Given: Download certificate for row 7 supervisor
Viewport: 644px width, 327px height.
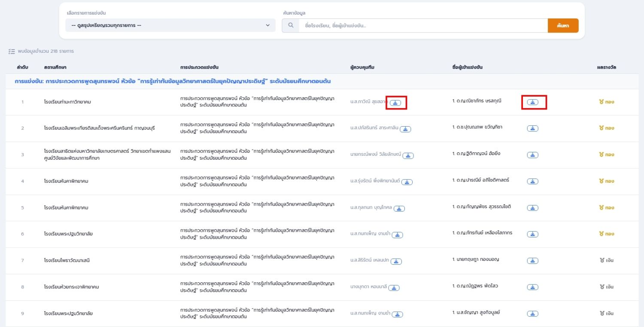Looking at the screenshot, I should pos(396,261).
